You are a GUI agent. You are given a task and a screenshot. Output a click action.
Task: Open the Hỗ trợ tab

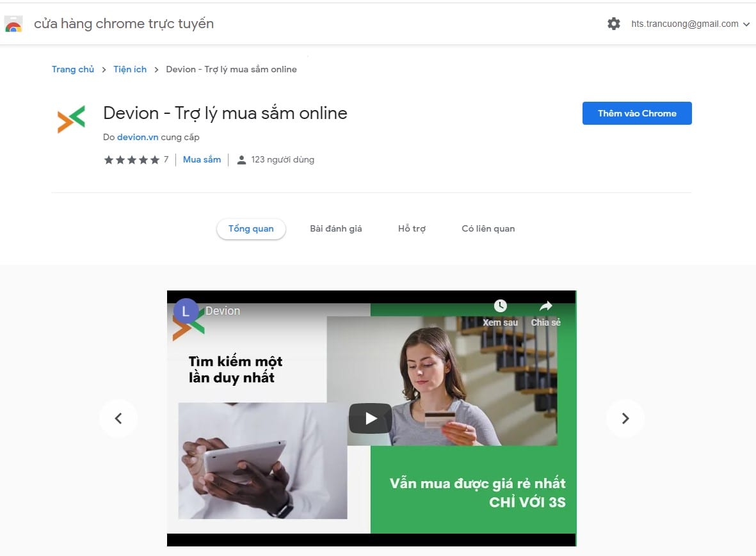pos(412,228)
